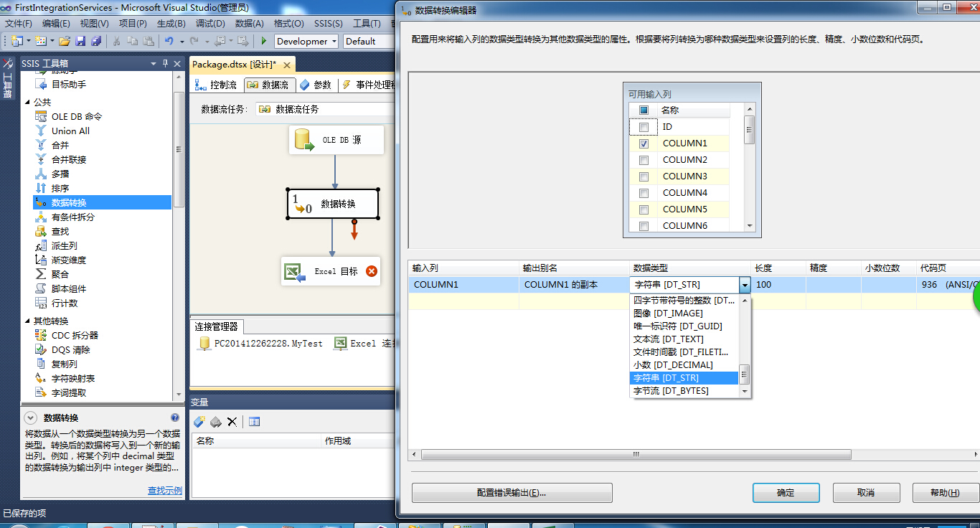Toggle the select-all checkbox beside 名称
The width and height of the screenshot is (980, 528).
pos(644,110)
